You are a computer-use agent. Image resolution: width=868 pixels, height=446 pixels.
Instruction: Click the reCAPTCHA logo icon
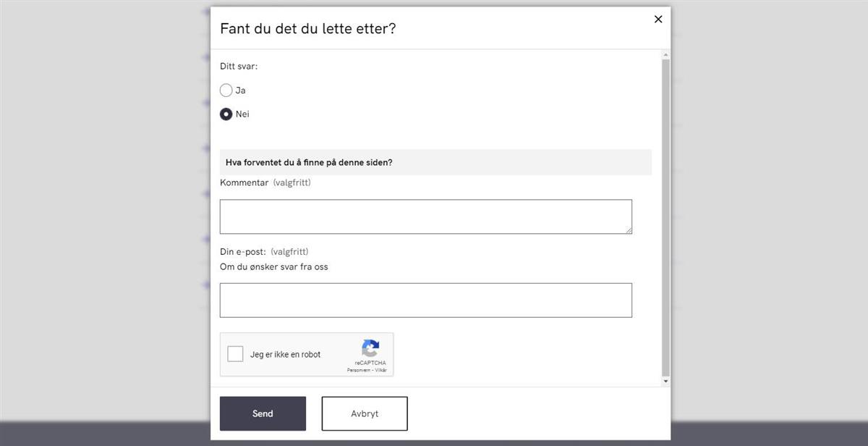[370, 348]
